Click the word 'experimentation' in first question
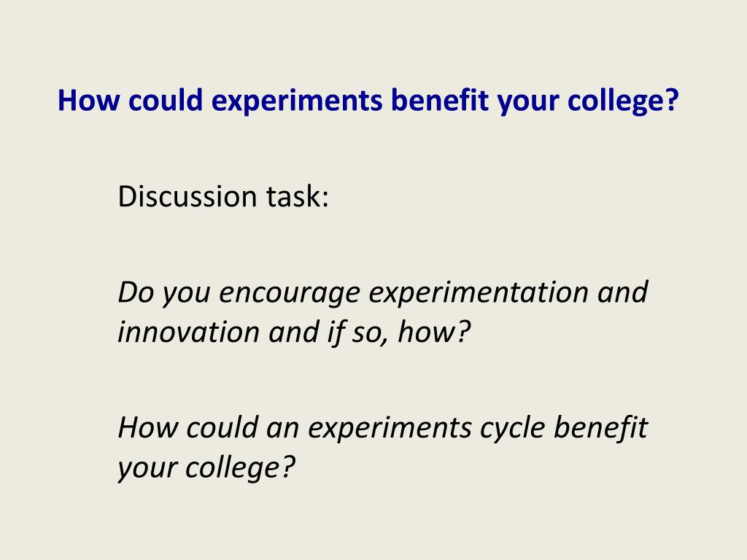 pos(479,292)
